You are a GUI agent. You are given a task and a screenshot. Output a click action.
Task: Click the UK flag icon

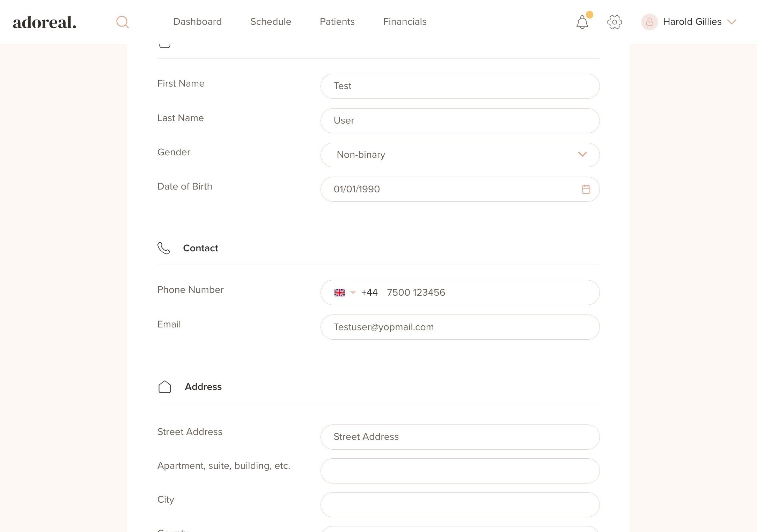pos(339,293)
